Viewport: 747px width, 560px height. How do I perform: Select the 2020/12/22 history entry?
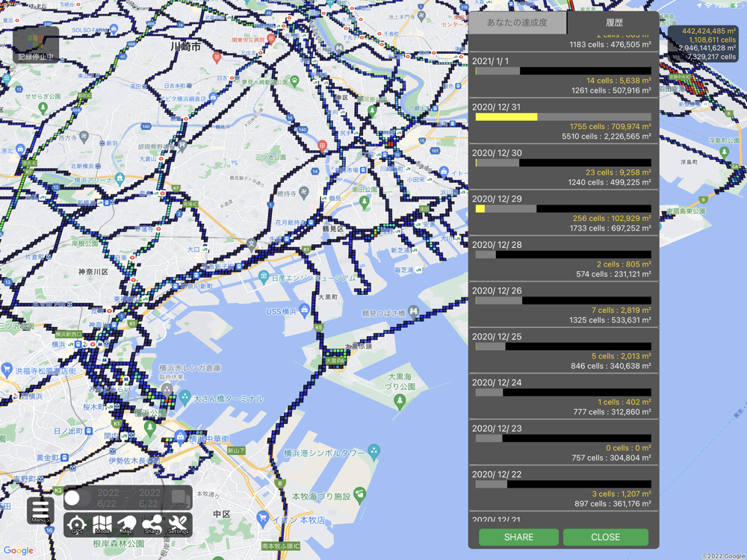pyautogui.click(x=563, y=488)
